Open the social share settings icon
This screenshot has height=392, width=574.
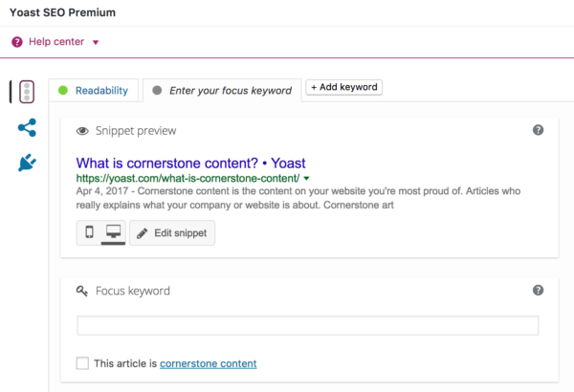point(27,127)
